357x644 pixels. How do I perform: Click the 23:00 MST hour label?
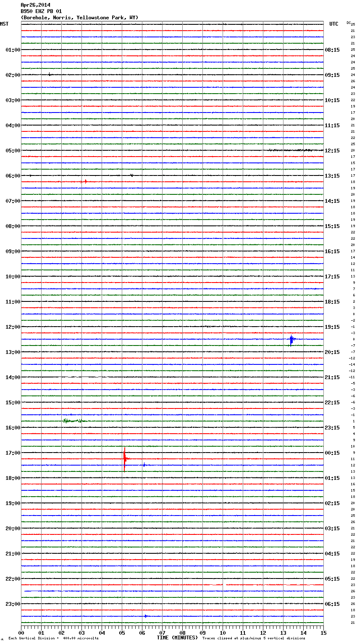click(13, 604)
